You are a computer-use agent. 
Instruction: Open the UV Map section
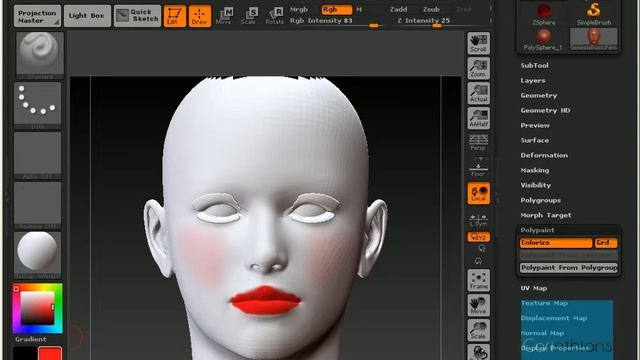click(x=534, y=288)
